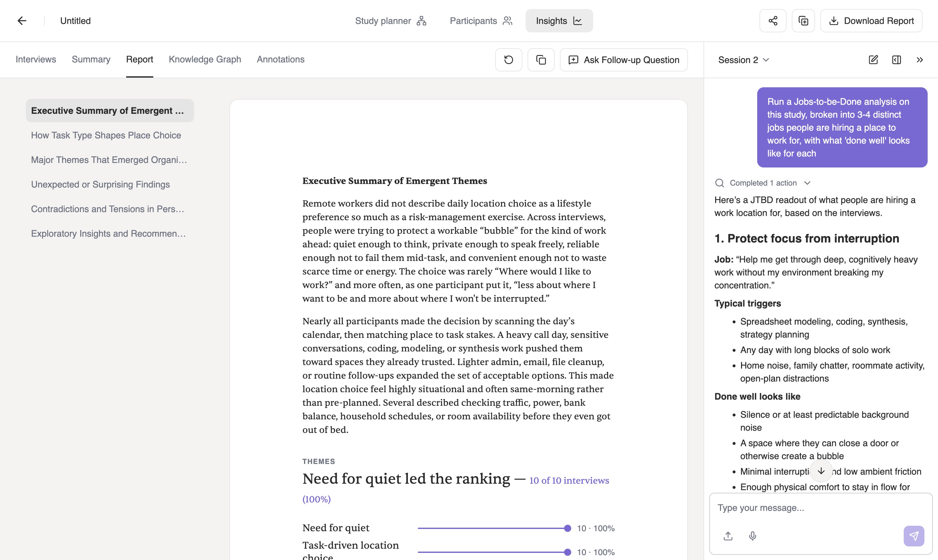Open the Knowledge Graph tab
Screen dimensions: 938x560
click(205, 59)
